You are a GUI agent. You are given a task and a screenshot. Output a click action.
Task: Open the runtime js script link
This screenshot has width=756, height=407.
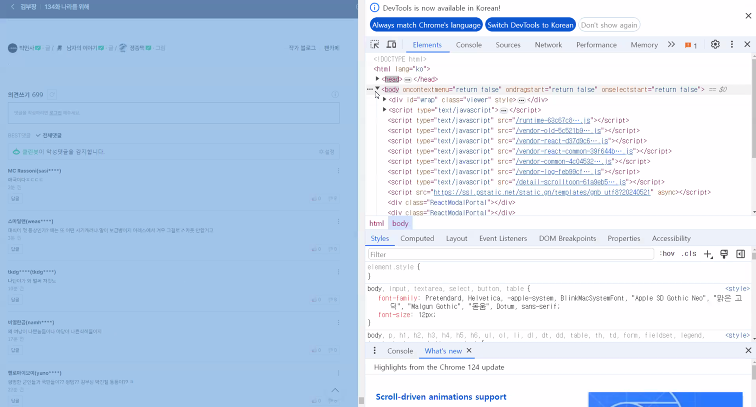553,120
